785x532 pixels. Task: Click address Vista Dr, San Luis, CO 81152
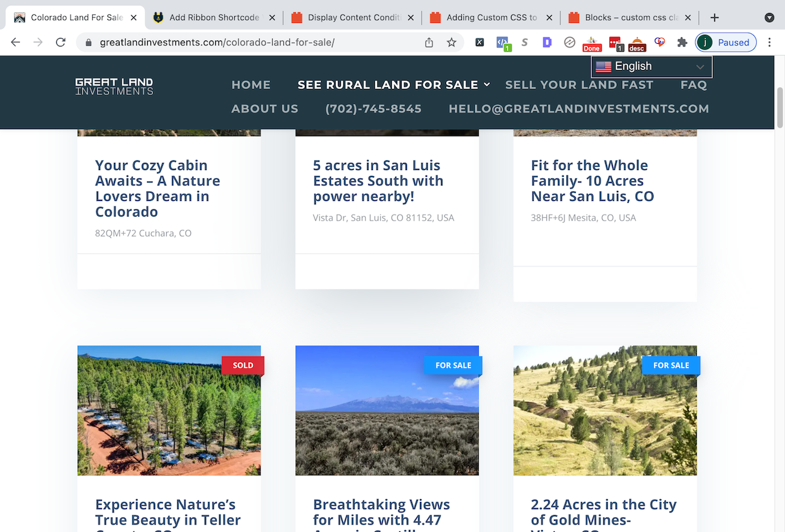pos(383,217)
